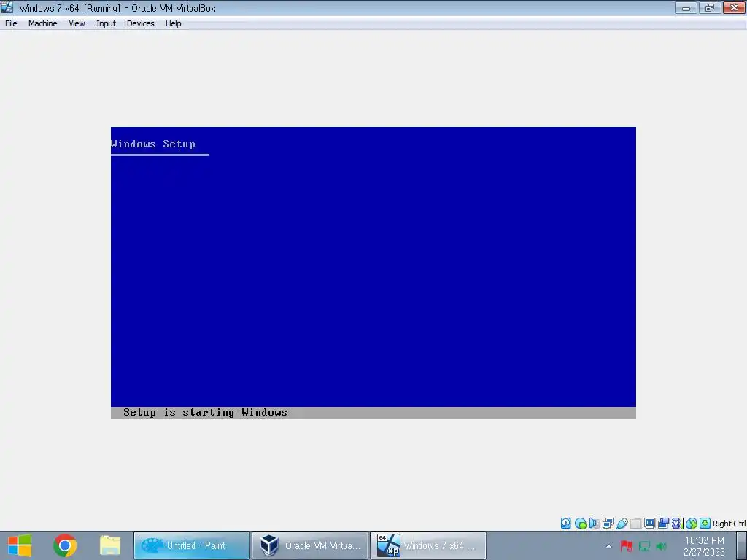The width and height of the screenshot is (747, 560).
Task: Open the View menu
Action: (76, 23)
